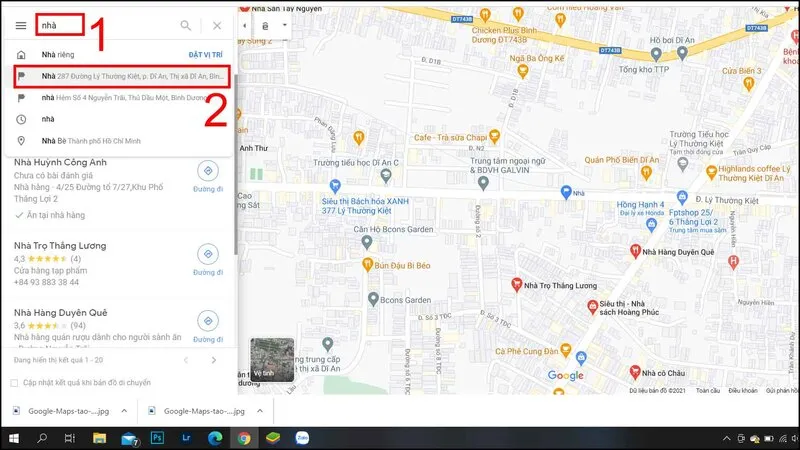Open BlueStacks from the taskbar
Image resolution: width=800 pixels, height=450 pixels.
click(273, 438)
